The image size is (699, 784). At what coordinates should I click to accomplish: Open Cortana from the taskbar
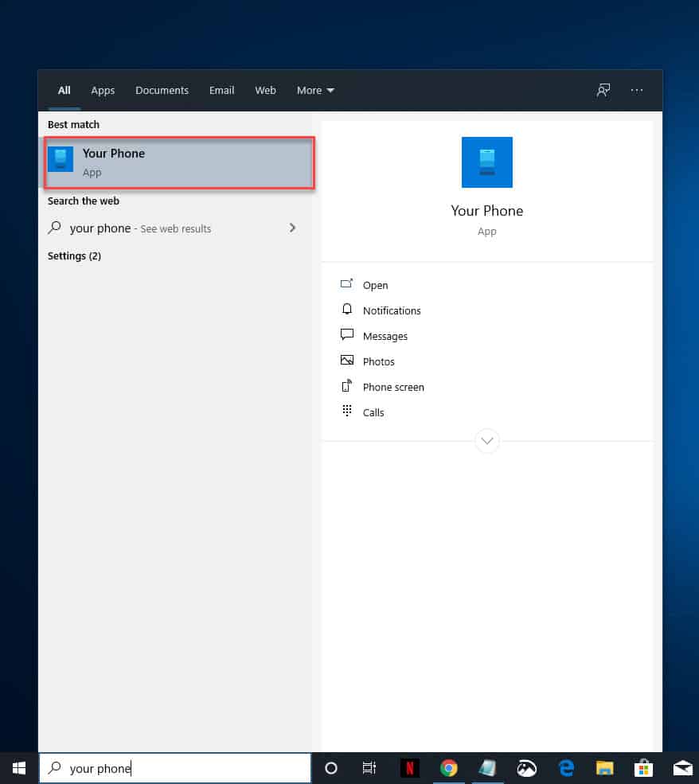(330, 768)
